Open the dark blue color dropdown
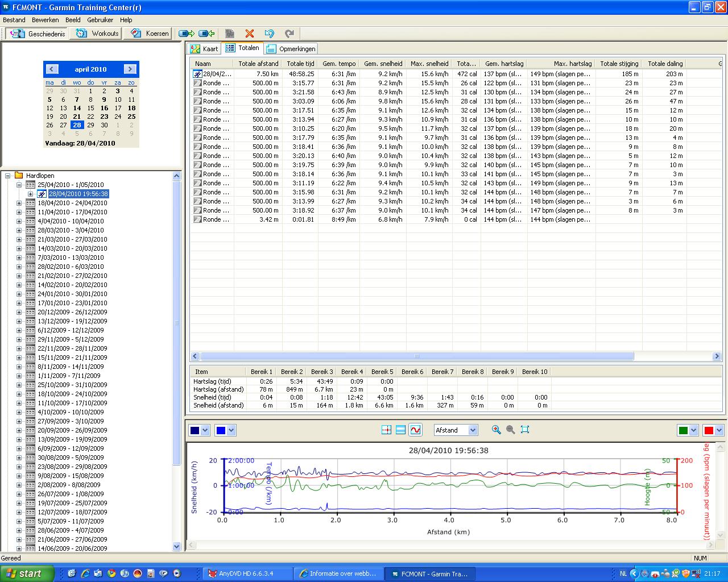 (205, 430)
